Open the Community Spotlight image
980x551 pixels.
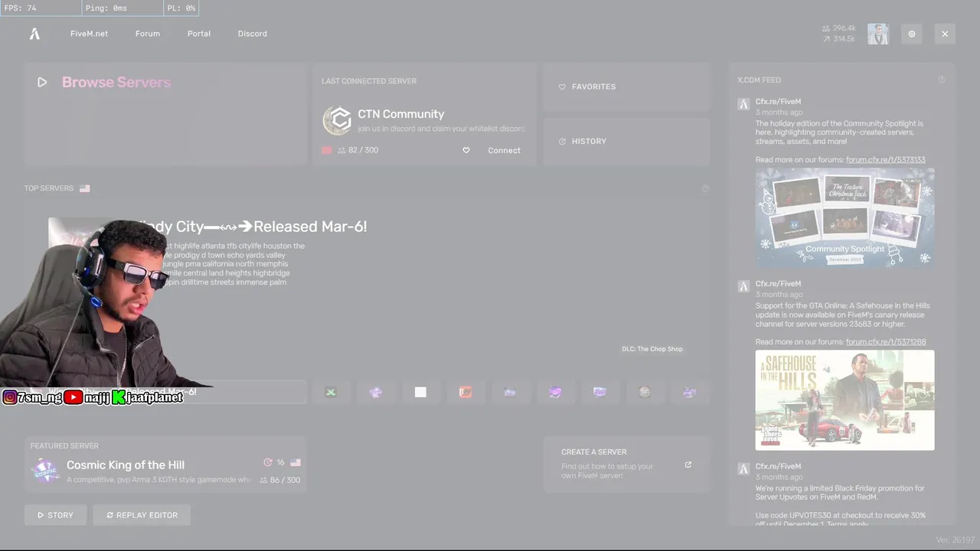coord(844,217)
